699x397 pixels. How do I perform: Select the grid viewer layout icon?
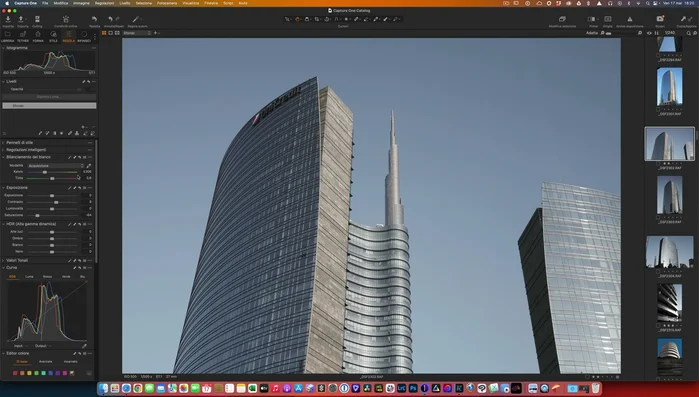[104, 33]
